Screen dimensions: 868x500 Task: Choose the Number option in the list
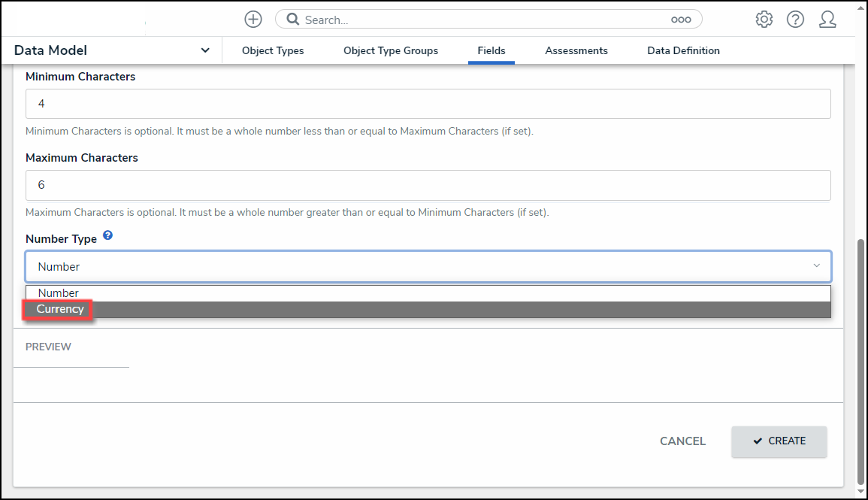click(x=59, y=293)
